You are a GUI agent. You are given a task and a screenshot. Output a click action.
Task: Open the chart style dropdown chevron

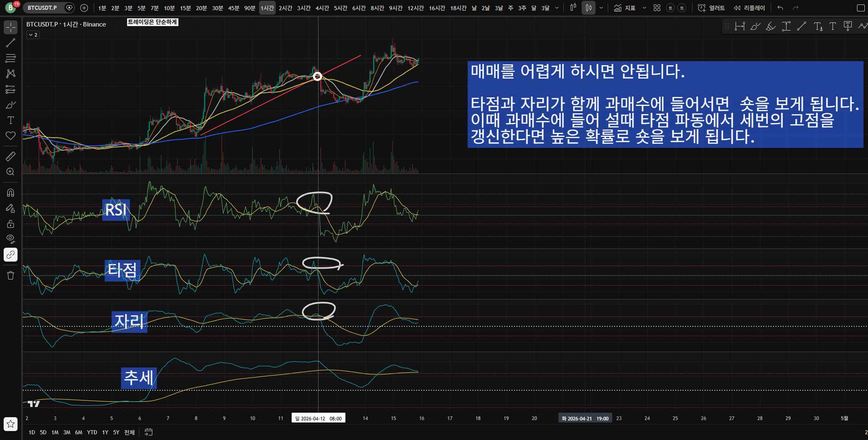coord(601,7)
